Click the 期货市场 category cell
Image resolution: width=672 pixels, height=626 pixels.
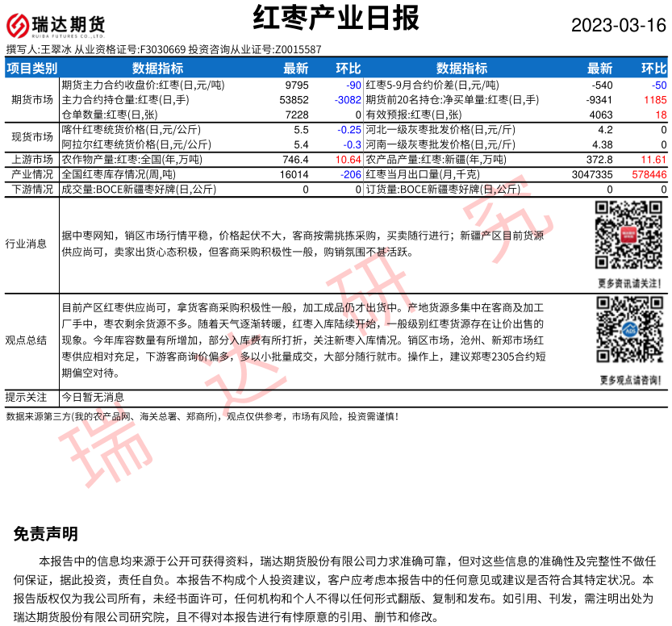coord(32,99)
